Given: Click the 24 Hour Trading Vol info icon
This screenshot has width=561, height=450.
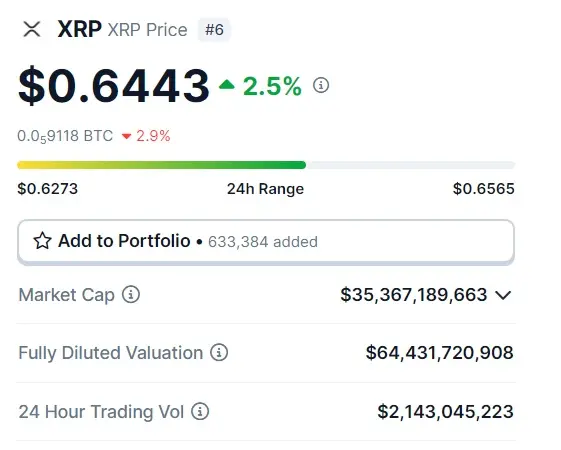Looking at the screenshot, I should coord(200,411).
